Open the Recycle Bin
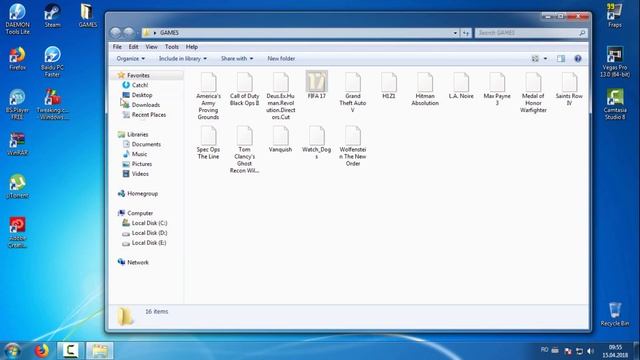This screenshot has width=640, height=360. click(x=615, y=314)
